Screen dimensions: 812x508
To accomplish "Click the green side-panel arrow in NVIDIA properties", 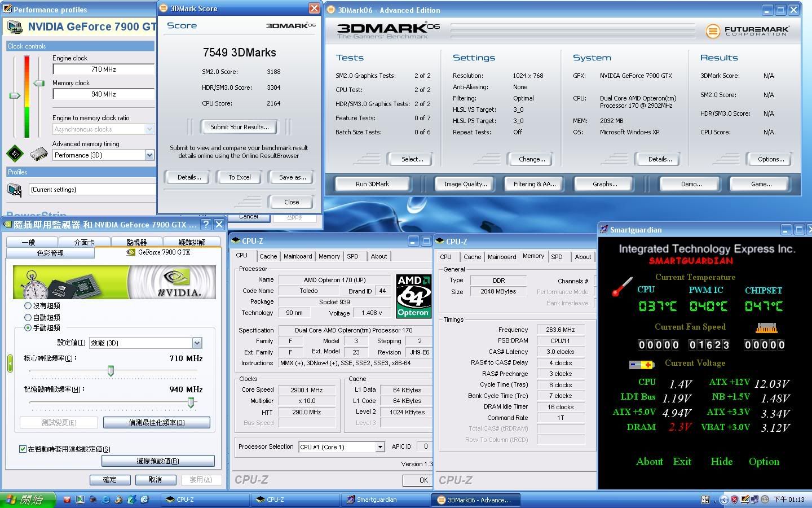I will click(x=10, y=363).
